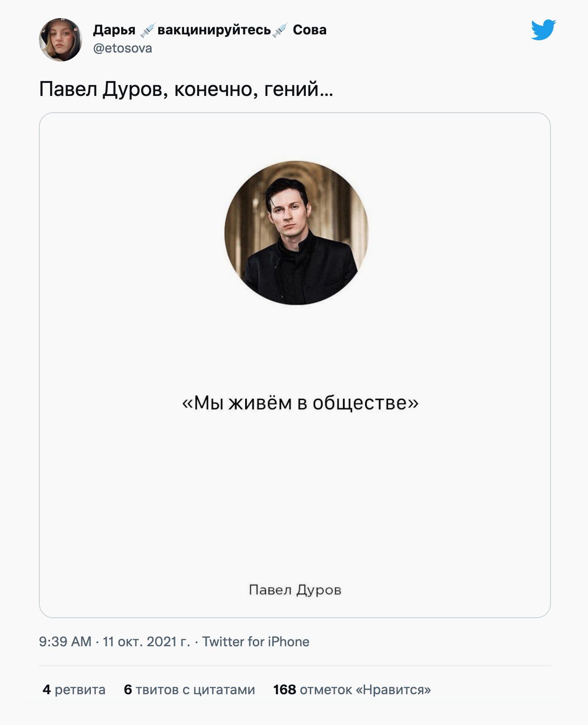Open the @etosova profile handle
Image resolution: width=588 pixels, height=725 pixels.
pos(123,48)
